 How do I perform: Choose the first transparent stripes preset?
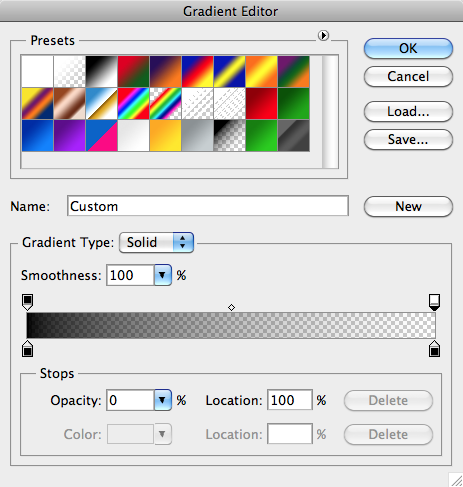point(197,103)
